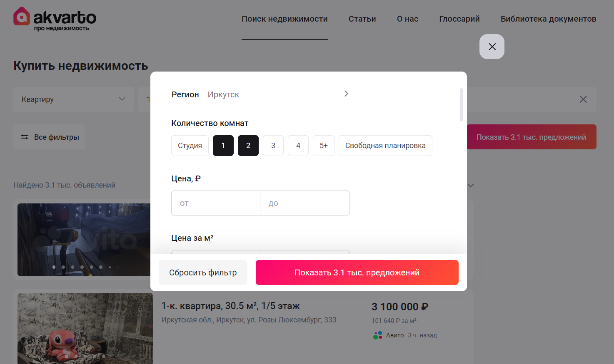The image size is (614, 364).
Task: Click the background page's Показать 3.1 тыс. предложений button
Action: pos(532,137)
